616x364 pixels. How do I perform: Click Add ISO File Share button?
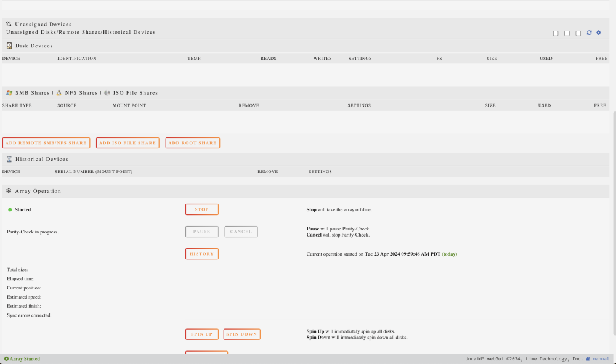[128, 143]
